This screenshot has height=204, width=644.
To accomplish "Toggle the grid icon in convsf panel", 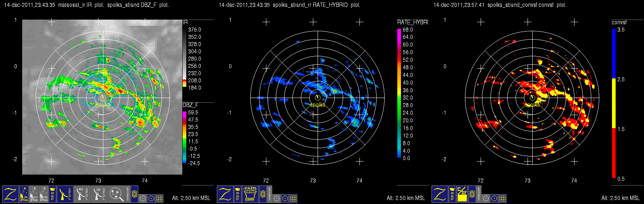I will [502, 199].
